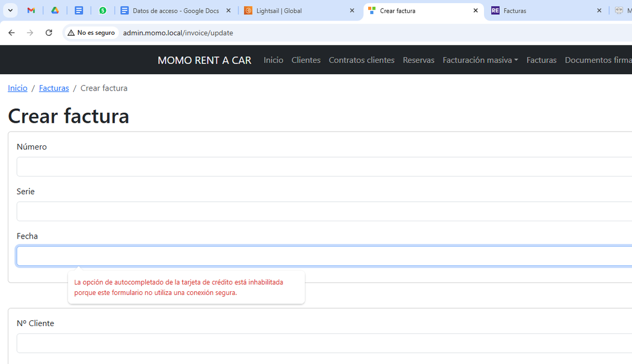The height and width of the screenshot is (364, 632).
Task: Switch to the Lightsail Global tab
Action: click(x=300, y=11)
